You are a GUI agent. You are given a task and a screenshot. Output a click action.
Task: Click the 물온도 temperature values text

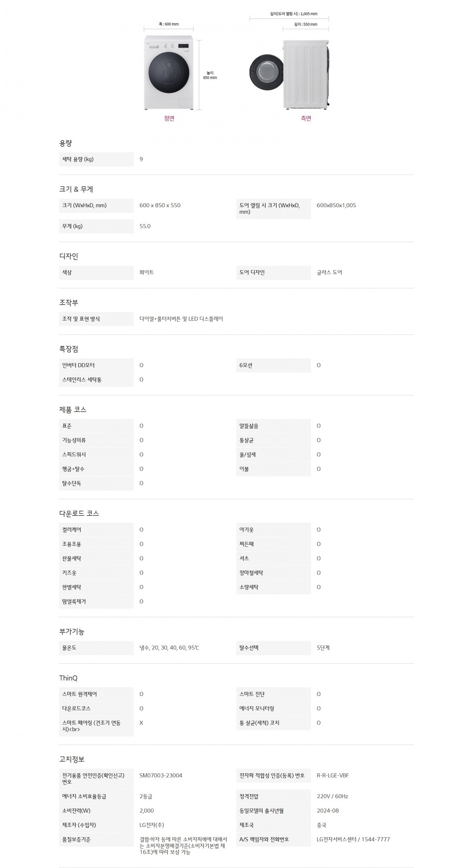click(x=169, y=648)
